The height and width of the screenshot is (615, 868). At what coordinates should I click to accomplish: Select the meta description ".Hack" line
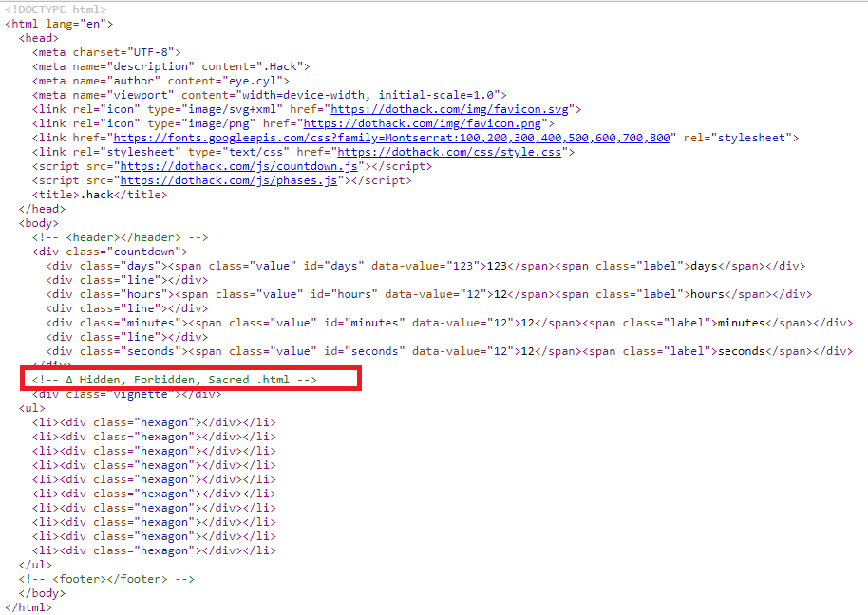(x=171, y=67)
